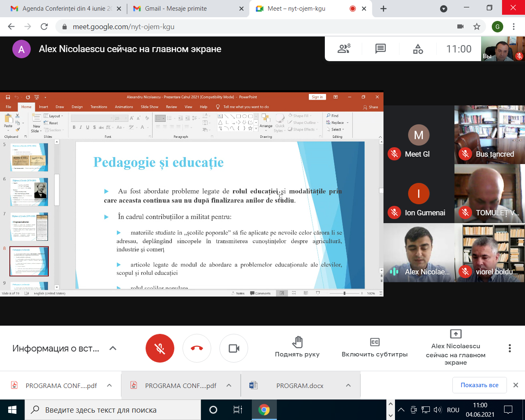Viewport: 525px width, 420px height.
Task: Switch to Gmail - Mesaje primite tab
Action: (187, 9)
